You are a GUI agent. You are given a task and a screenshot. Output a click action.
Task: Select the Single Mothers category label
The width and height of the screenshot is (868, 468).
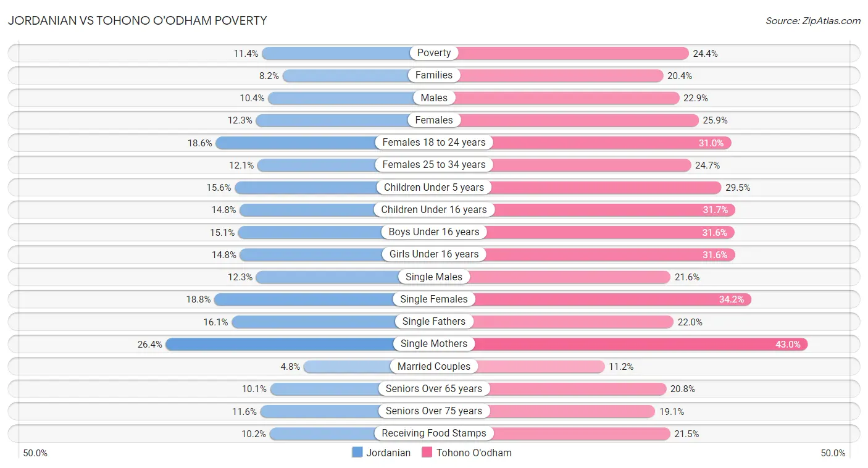(434, 344)
